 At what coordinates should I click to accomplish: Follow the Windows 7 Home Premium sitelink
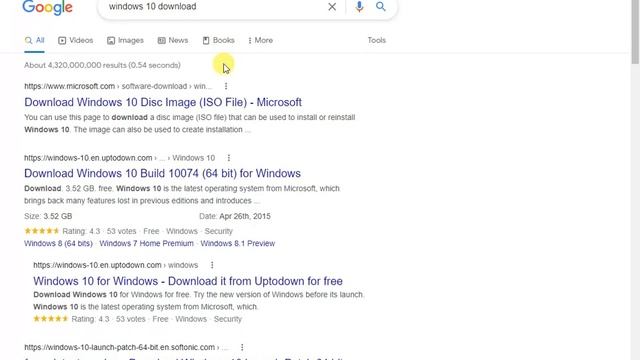coord(147,244)
